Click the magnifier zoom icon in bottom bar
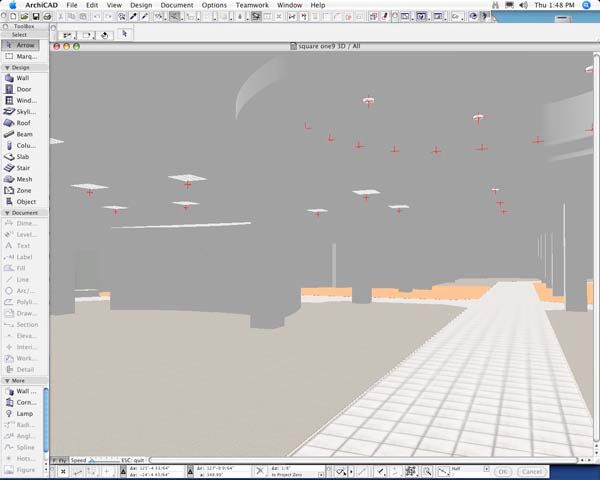Image resolution: width=600 pixels, height=480 pixels. 427,472
